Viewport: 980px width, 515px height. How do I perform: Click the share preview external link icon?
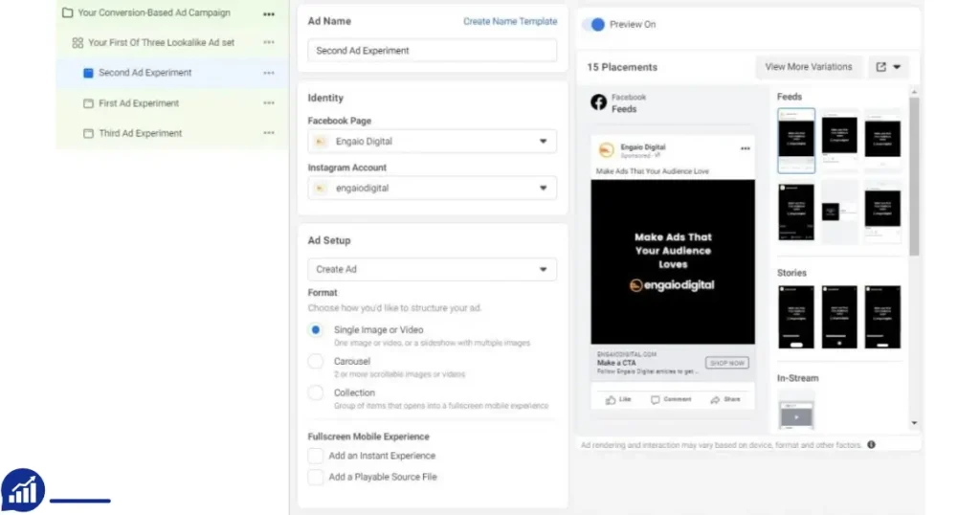click(x=880, y=67)
